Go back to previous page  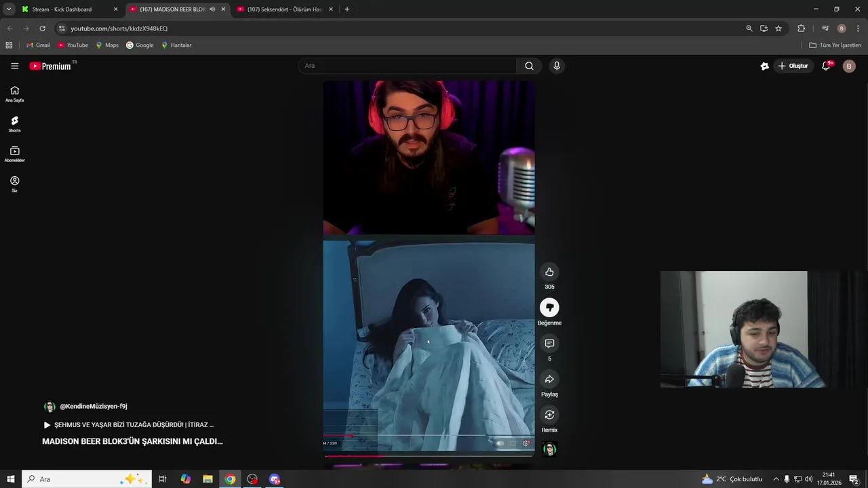point(9,28)
